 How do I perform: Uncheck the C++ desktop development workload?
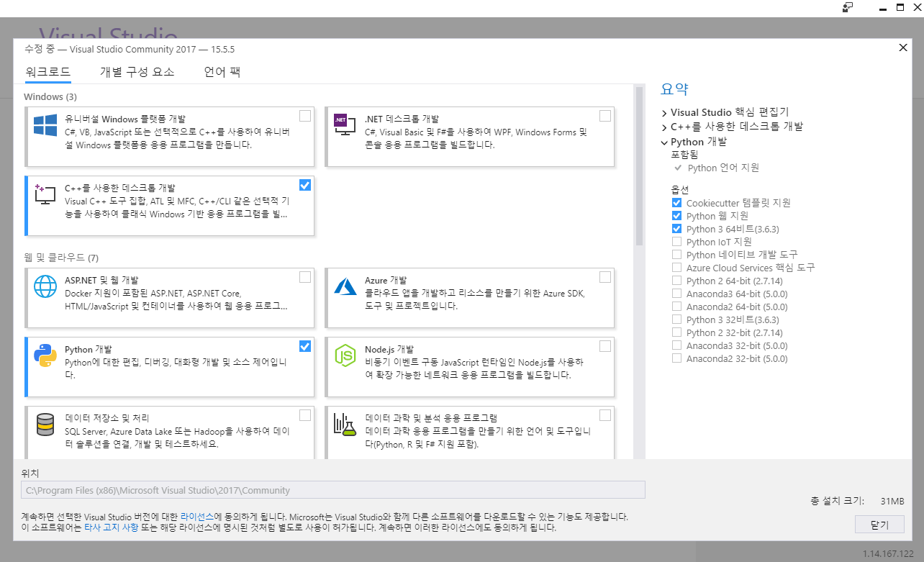(x=305, y=185)
